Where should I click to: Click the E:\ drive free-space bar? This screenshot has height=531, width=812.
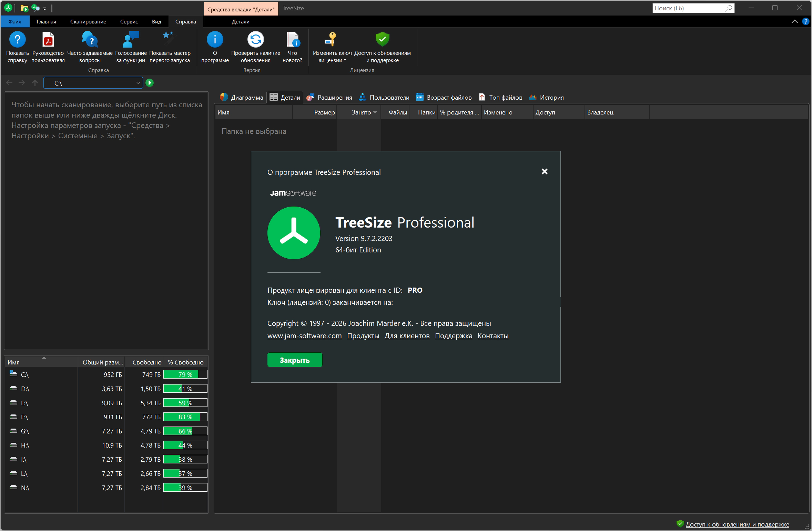[x=185, y=403]
